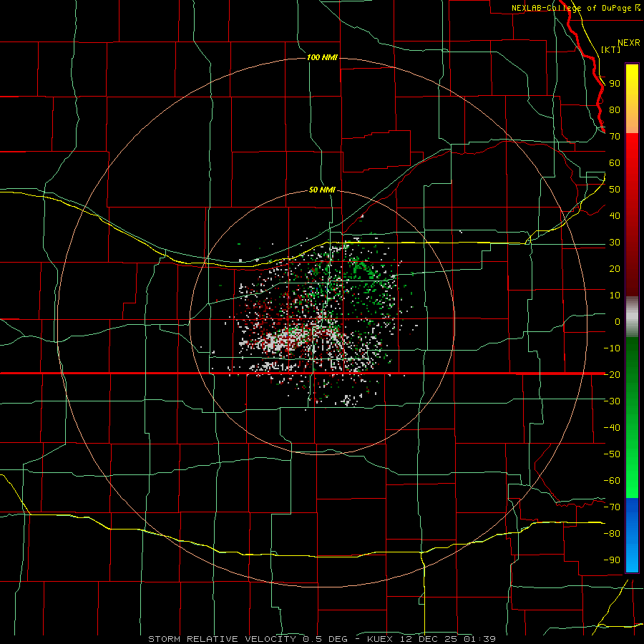Viewport: 644px width, 644px height.
Task: Pick the blue segment of the color bar
Action: pyautogui.click(x=632, y=535)
